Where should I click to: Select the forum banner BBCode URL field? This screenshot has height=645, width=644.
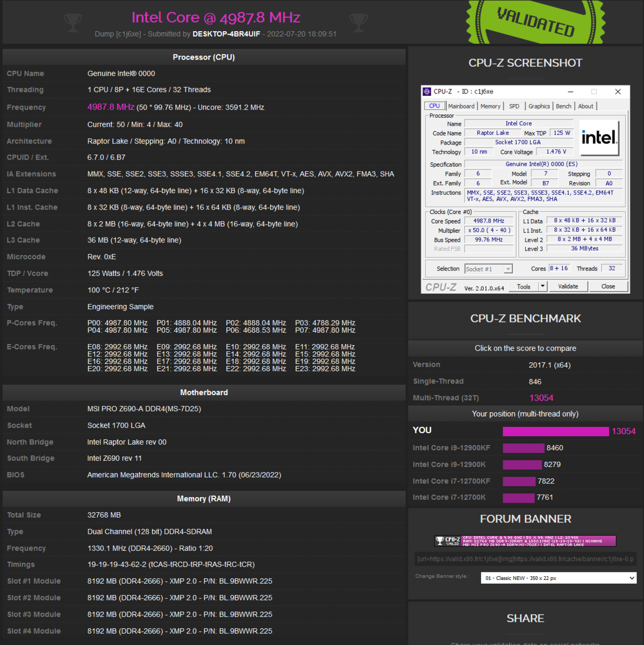tap(525, 559)
